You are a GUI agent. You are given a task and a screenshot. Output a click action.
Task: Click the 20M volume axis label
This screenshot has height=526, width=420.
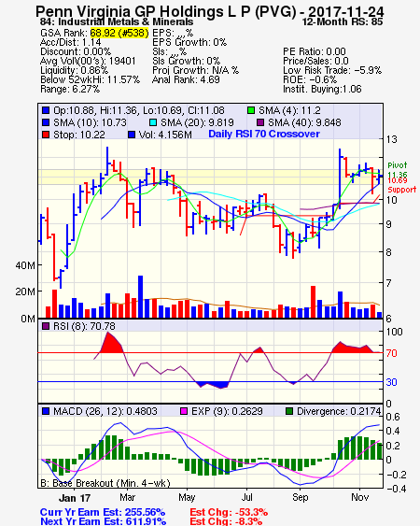click(25, 291)
